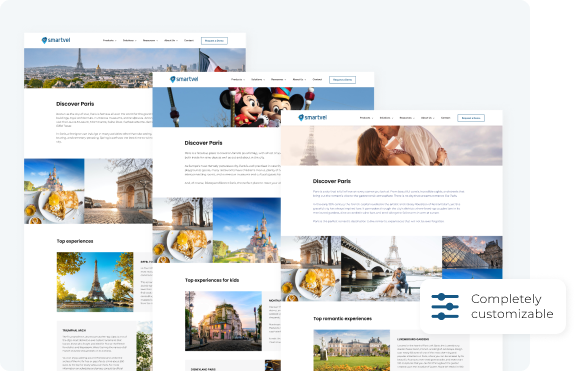Open the Eiffel Tower top experience photo
The height and width of the screenshot is (371, 576).
pyautogui.click(x=95, y=282)
